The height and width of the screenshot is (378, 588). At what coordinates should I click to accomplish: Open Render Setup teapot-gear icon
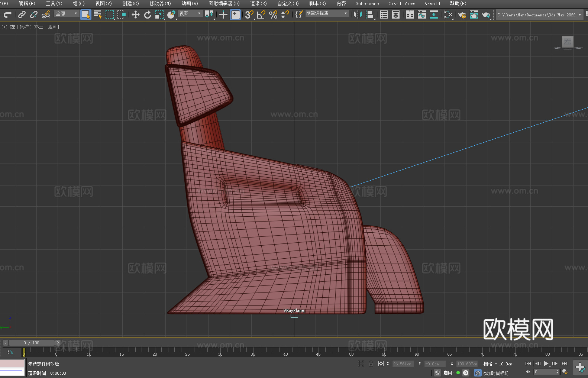coord(462,14)
